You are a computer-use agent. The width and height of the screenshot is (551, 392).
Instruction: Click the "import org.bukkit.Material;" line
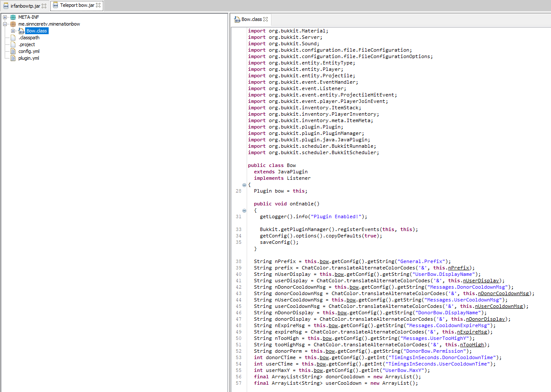point(288,31)
